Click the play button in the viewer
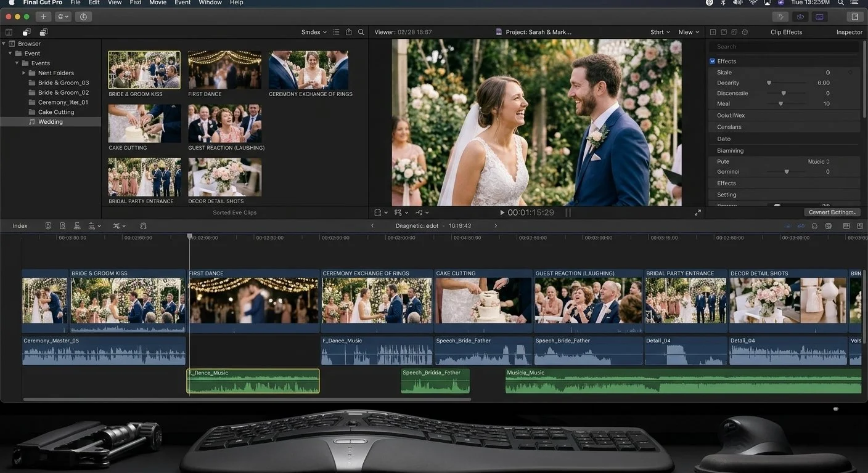Viewport: 868px width, 473px height. point(502,212)
